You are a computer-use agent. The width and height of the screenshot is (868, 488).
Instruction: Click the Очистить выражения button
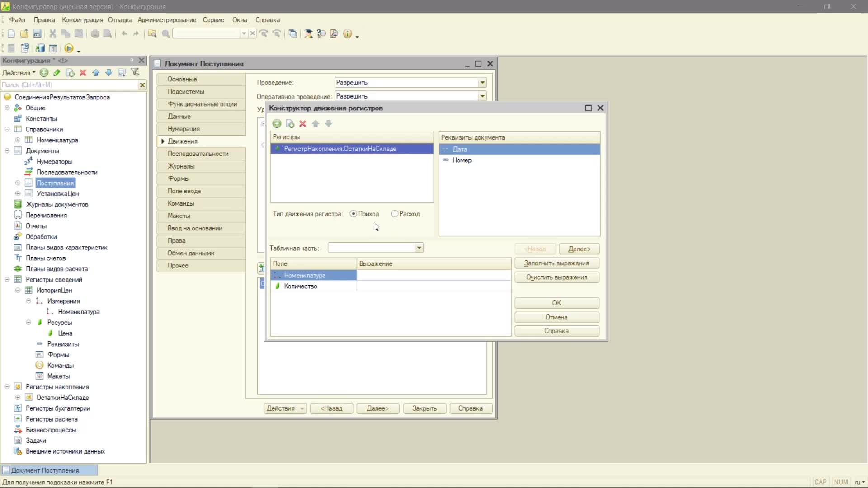coord(557,277)
